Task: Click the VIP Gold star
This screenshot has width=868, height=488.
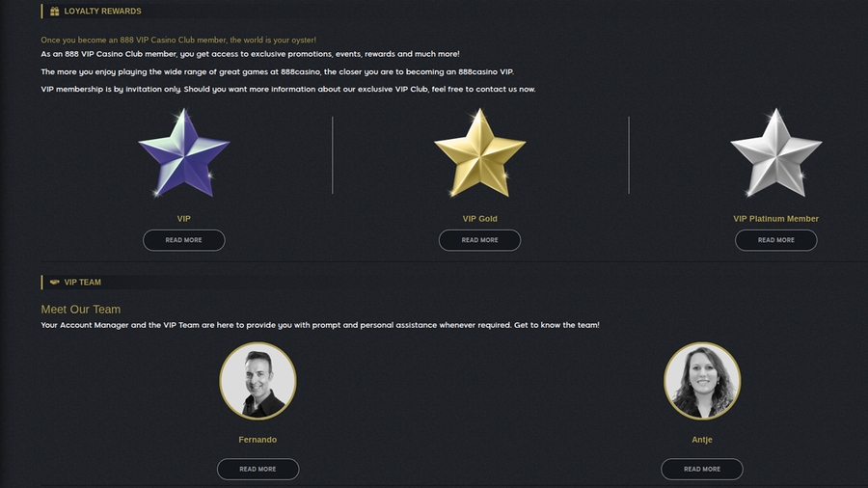Action: pyautogui.click(x=479, y=152)
